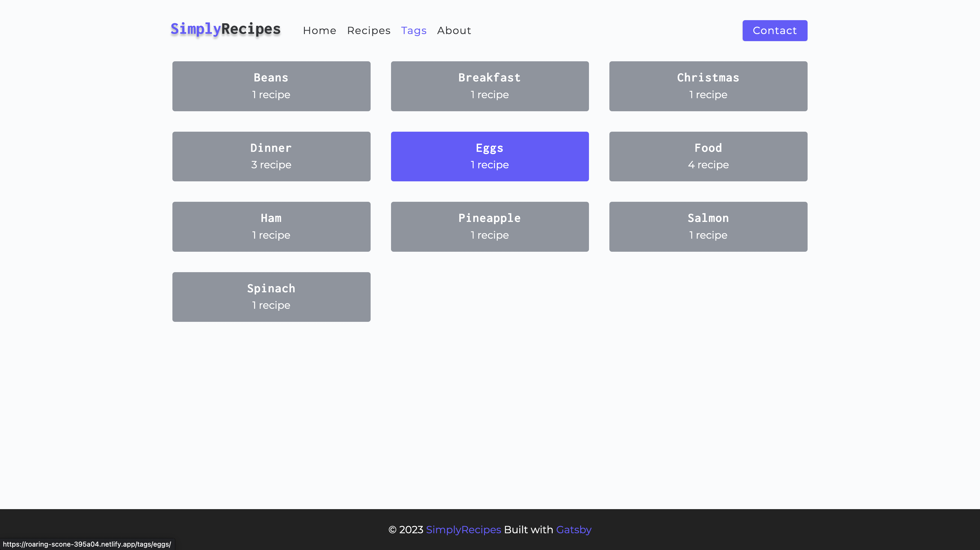Click the SimplyRecipes logo
Viewport: 980px width, 550px height.
pyautogui.click(x=226, y=29)
